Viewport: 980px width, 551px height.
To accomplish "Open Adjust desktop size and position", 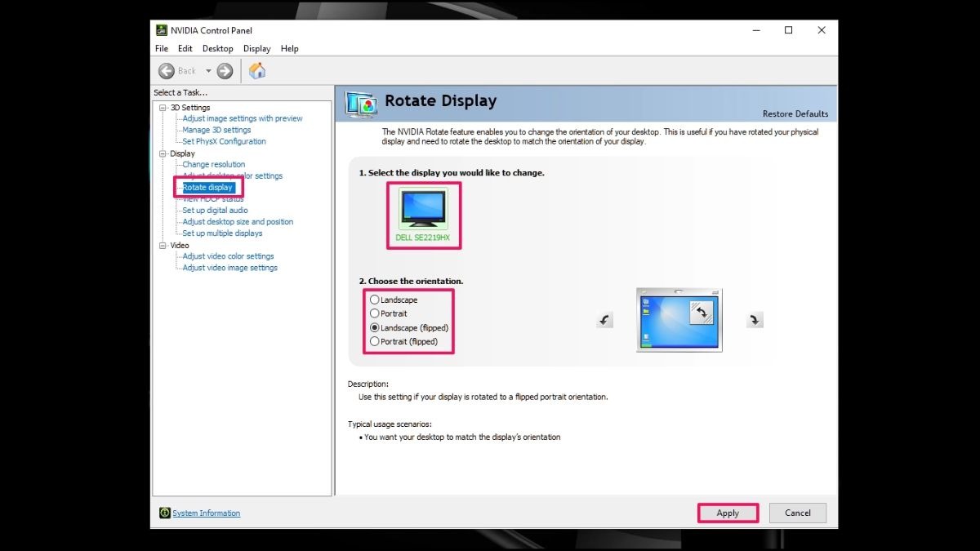I will point(238,221).
